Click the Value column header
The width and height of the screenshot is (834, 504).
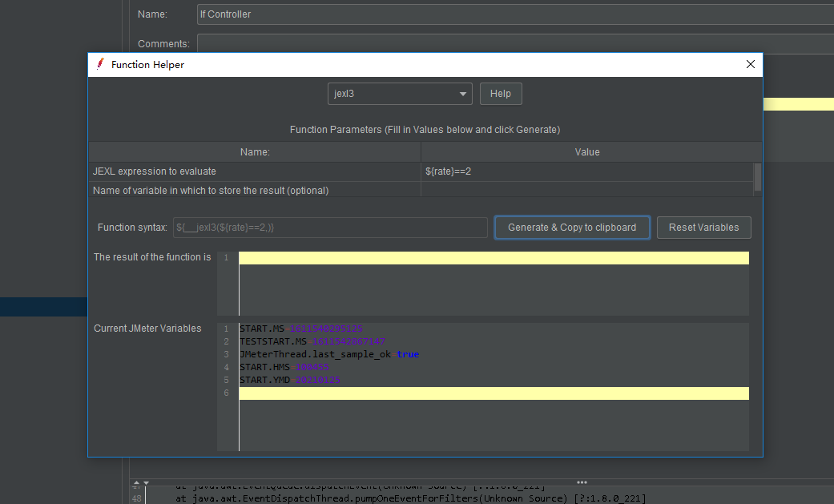pos(587,152)
